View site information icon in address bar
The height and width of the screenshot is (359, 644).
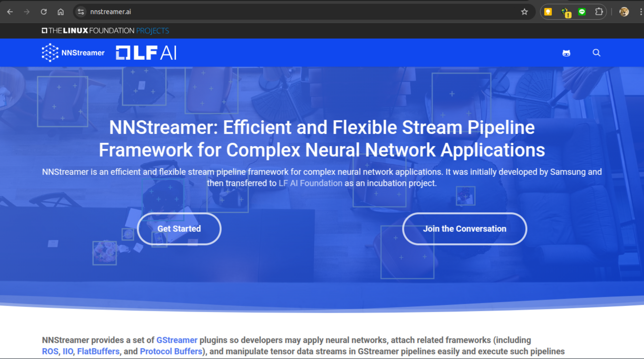(x=81, y=12)
